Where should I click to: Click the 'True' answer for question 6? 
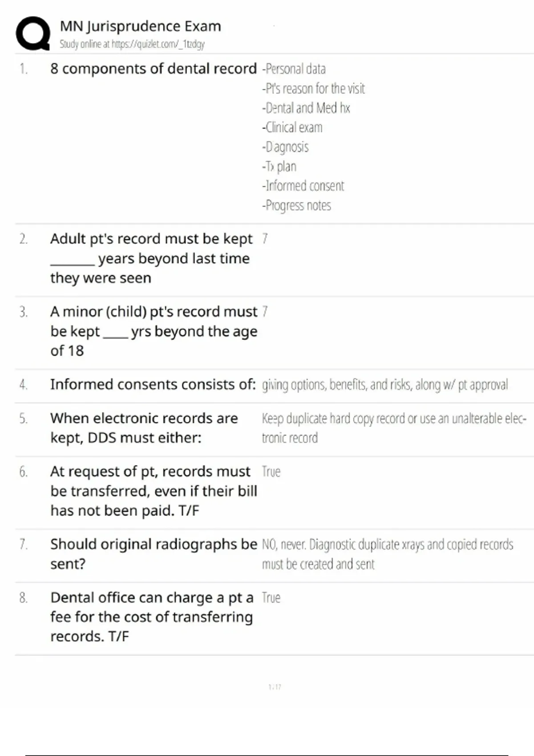[x=271, y=472]
